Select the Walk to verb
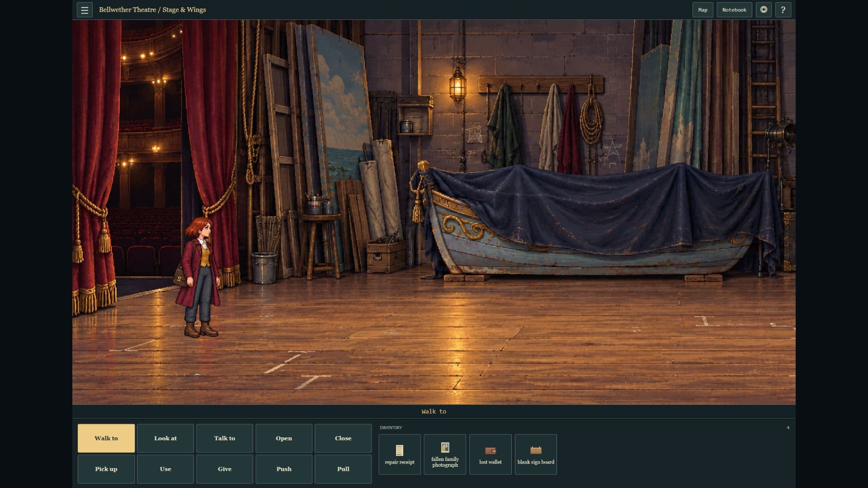868x488 pixels. [x=106, y=438]
